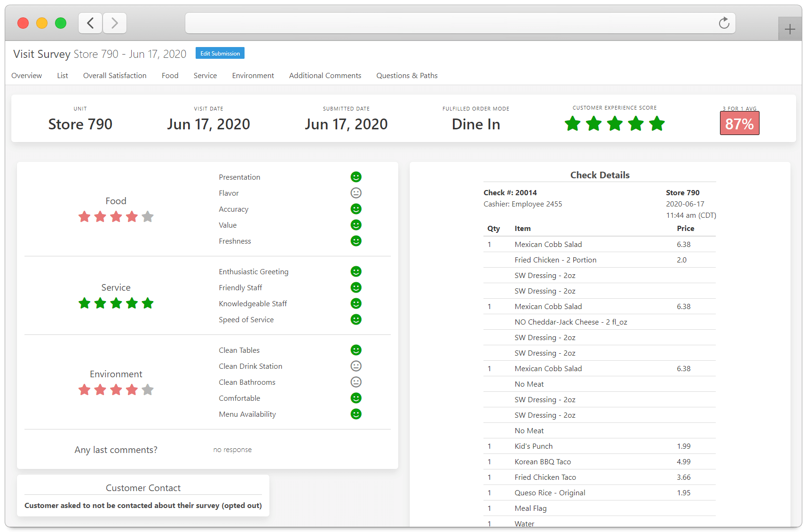The height and width of the screenshot is (532, 807).
Task: Click the Accuracy happy face icon
Action: click(x=356, y=209)
